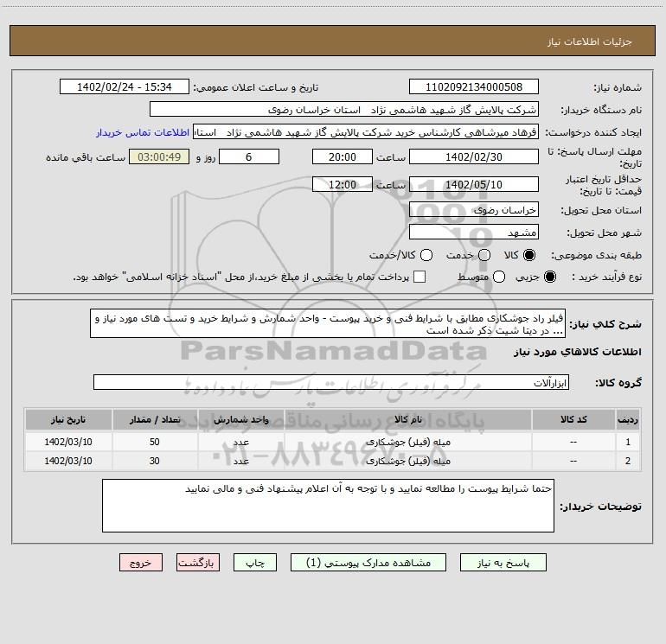Click the 'شماره نیاز' number field
The height and width of the screenshot is (644, 666).
(472, 87)
